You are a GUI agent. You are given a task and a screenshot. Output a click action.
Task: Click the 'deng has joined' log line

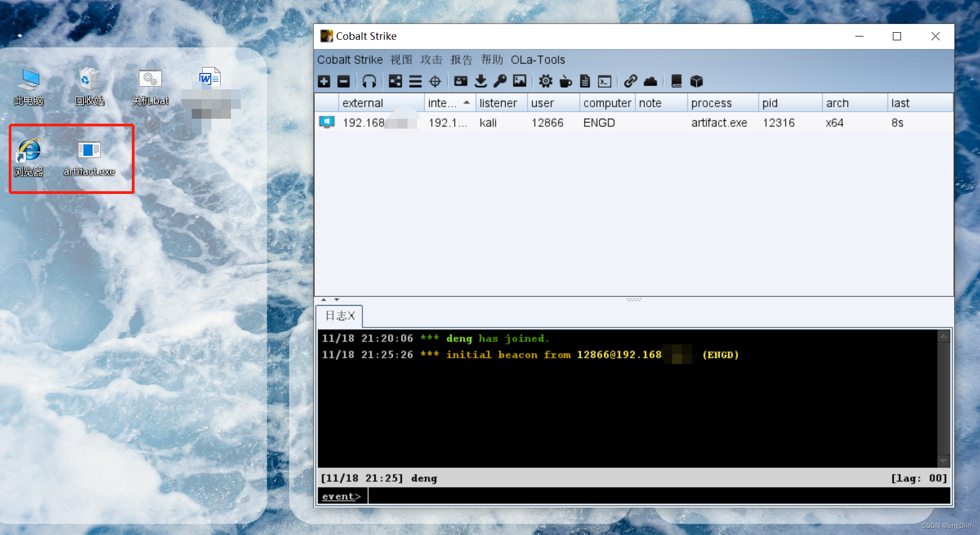(x=435, y=339)
